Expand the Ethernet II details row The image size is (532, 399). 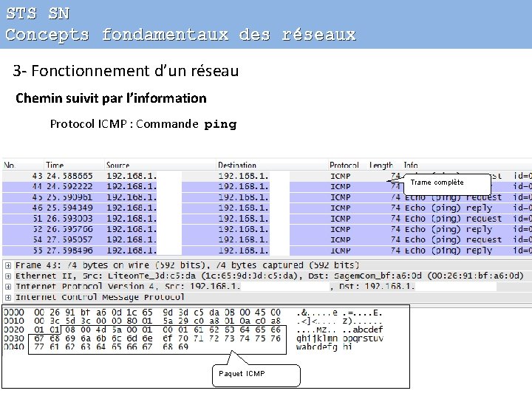[8, 276]
